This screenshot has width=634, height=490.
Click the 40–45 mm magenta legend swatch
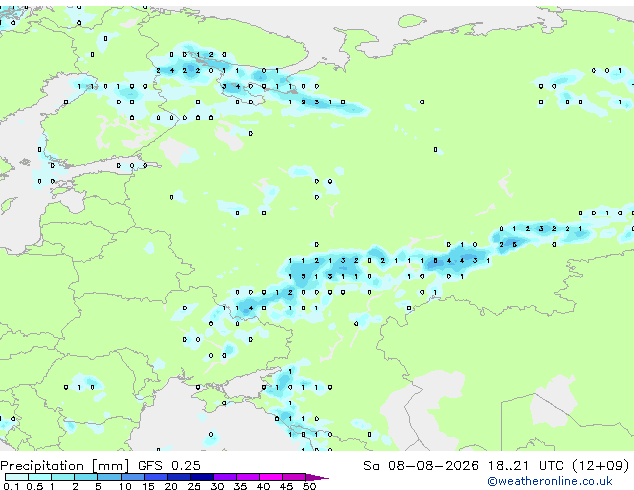point(271,477)
